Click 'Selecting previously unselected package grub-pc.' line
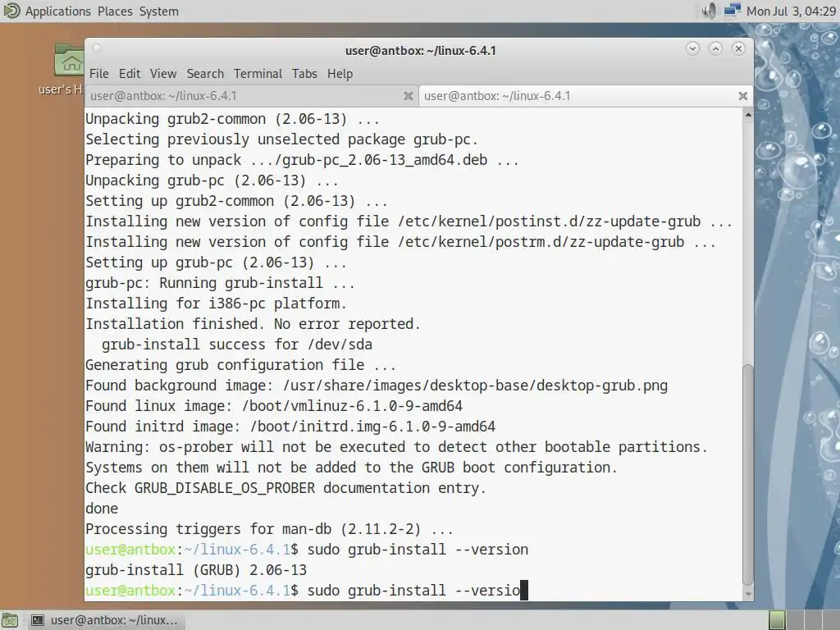 281,139
